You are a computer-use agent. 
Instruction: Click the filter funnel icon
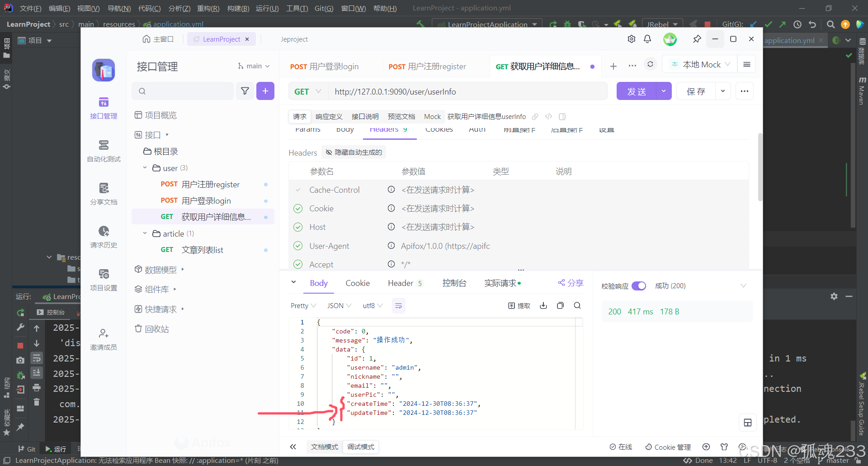(245, 91)
